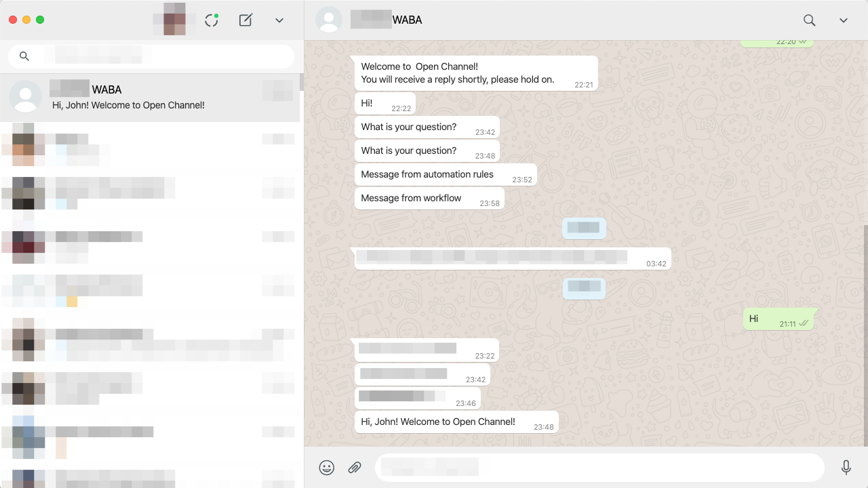Select the 'What is your question?' message at 23:42

tap(427, 127)
